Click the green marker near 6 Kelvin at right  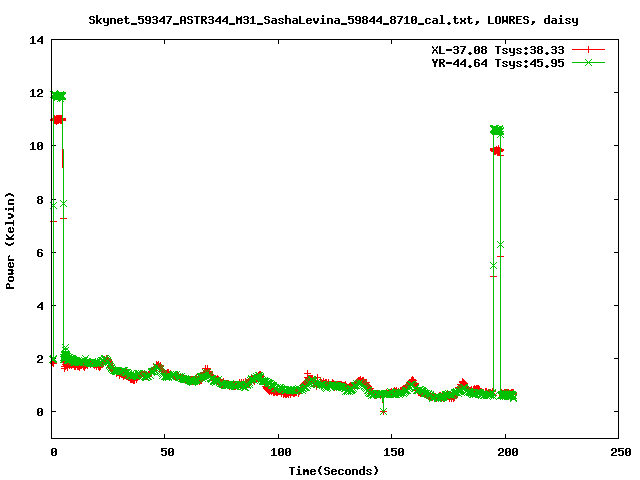point(500,244)
